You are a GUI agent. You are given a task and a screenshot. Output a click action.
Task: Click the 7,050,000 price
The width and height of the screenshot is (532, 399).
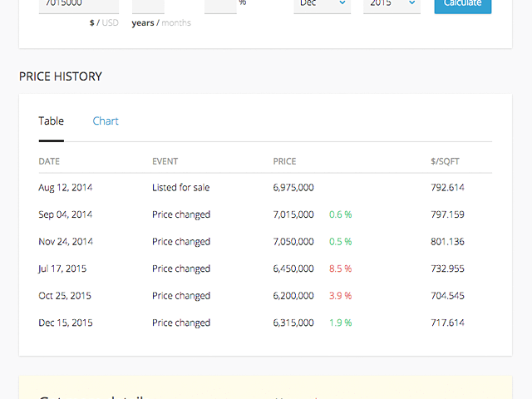click(x=293, y=242)
